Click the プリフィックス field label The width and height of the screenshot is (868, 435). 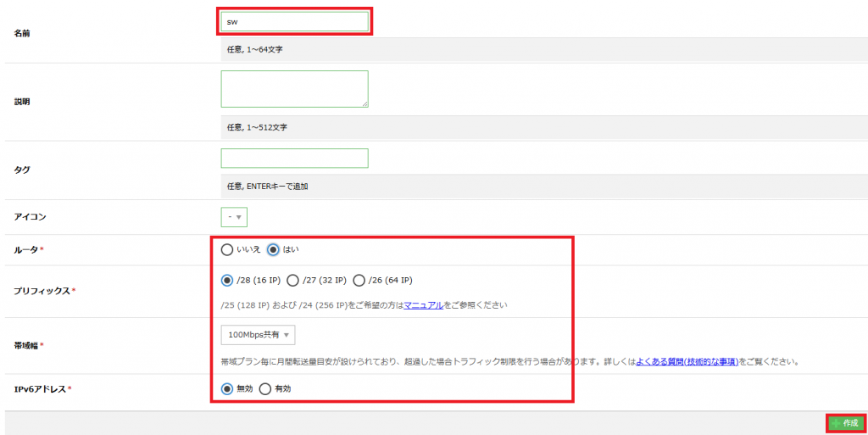42,291
